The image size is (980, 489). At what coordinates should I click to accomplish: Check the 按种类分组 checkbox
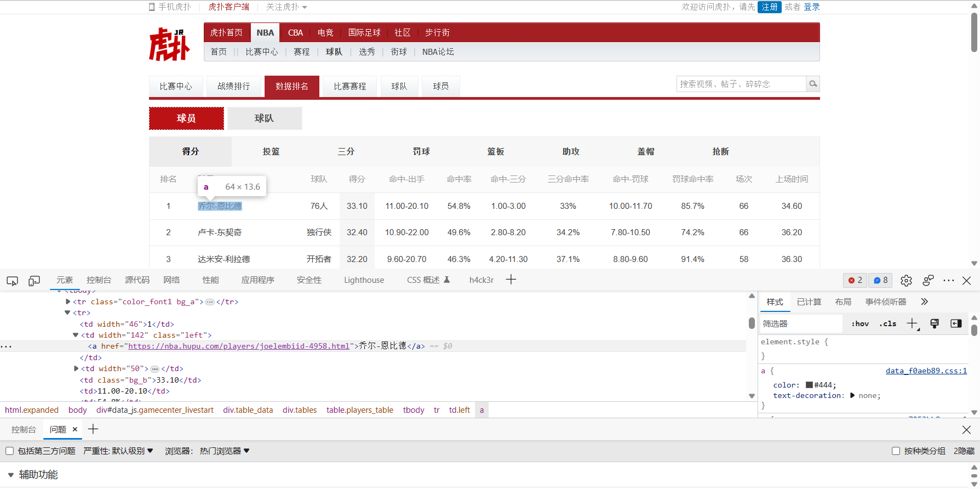[896, 451]
